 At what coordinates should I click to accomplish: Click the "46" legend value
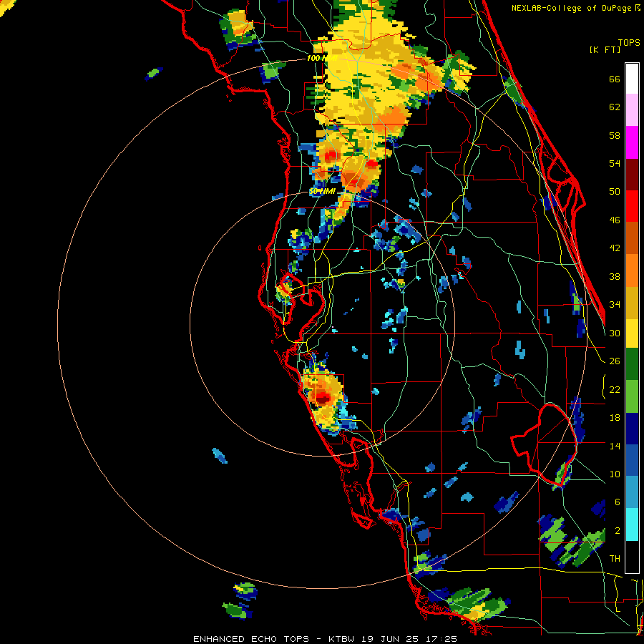tap(615, 220)
